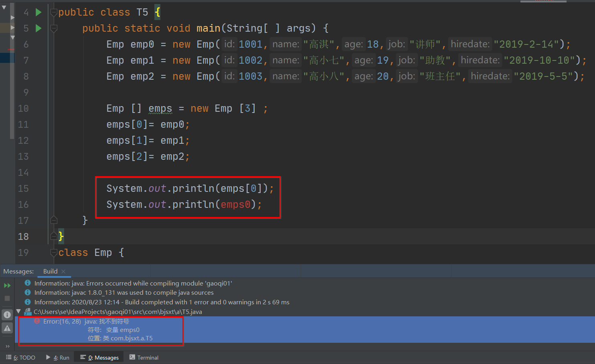Open the 6: TODO tool window
Image resolution: width=595 pixels, height=364 pixels.
(x=20, y=358)
